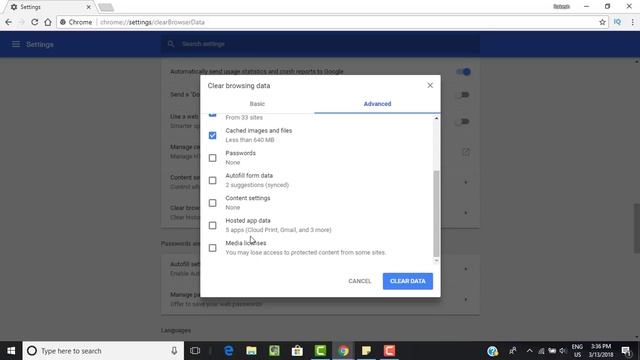This screenshot has width=640, height=360.
Task: Select the Hosted app data checkbox
Action: point(213,225)
